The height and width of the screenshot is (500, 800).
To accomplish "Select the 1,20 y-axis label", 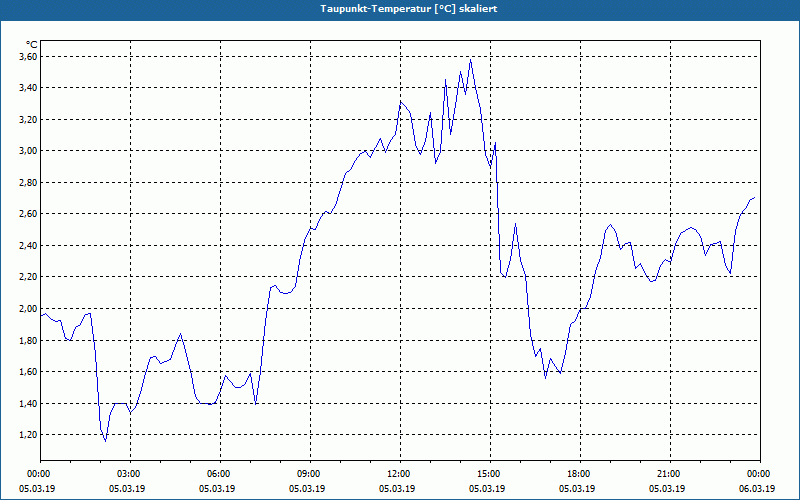I will pos(28,435).
